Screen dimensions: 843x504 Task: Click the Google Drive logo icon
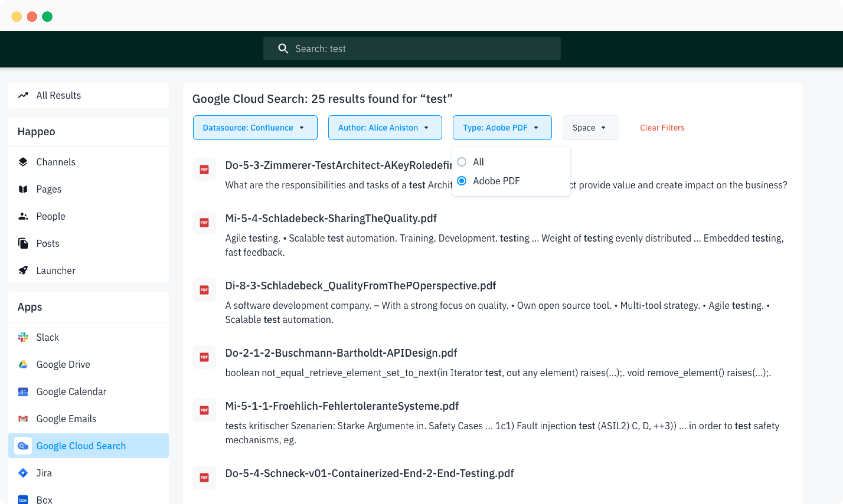pyautogui.click(x=23, y=364)
